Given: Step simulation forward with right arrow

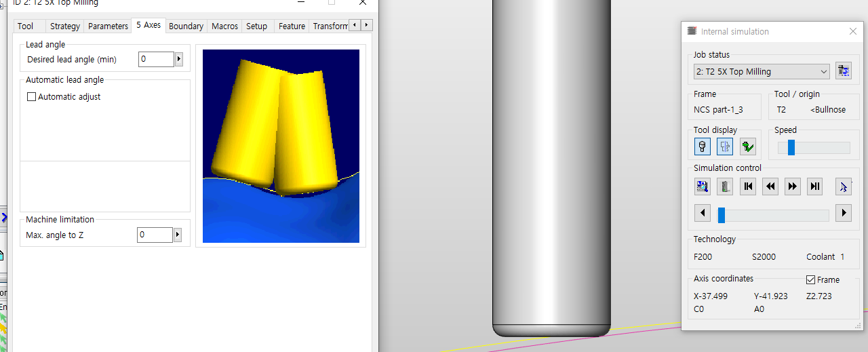Looking at the screenshot, I should [844, 213].
